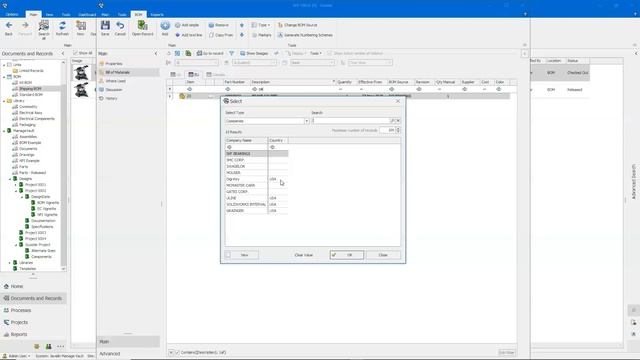The width and height of the screenshot is (640, 360).
Task: Open Where Used in Main panel
Action: [116, 81]
